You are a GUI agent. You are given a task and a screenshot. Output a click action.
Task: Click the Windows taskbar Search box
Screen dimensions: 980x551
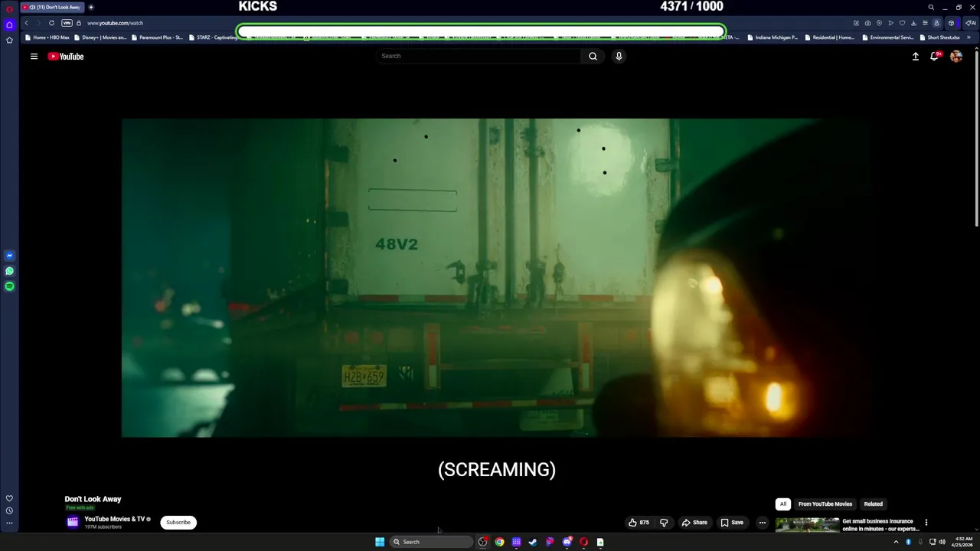point(430,542)
